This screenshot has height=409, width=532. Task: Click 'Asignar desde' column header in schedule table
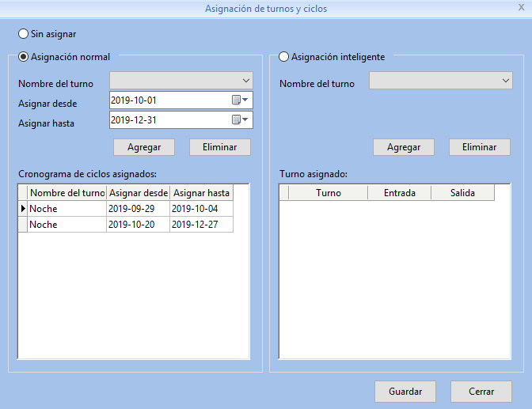coord(138,192)
